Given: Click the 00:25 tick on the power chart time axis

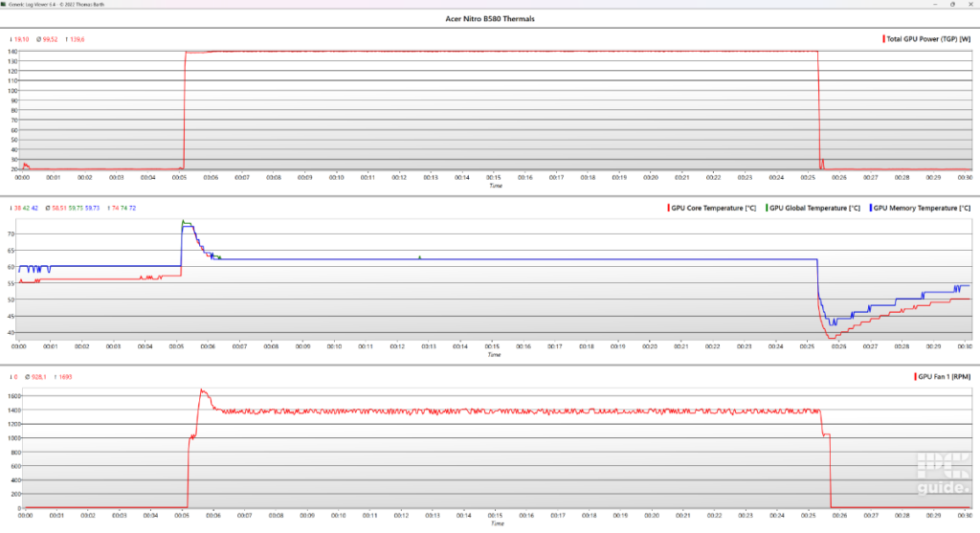Looking at the screenshot, I should click(x=808, y=177).
